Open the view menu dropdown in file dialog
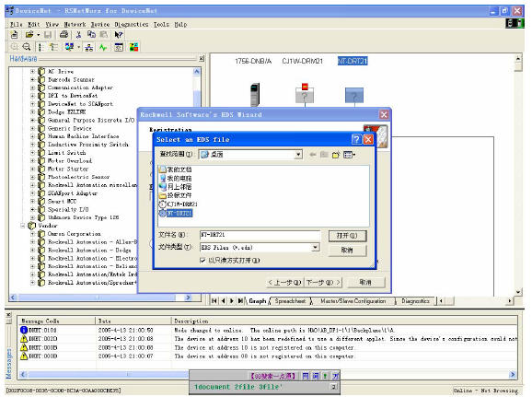The height and width of the screenshot is (397, 532). [x=350, y=155]
